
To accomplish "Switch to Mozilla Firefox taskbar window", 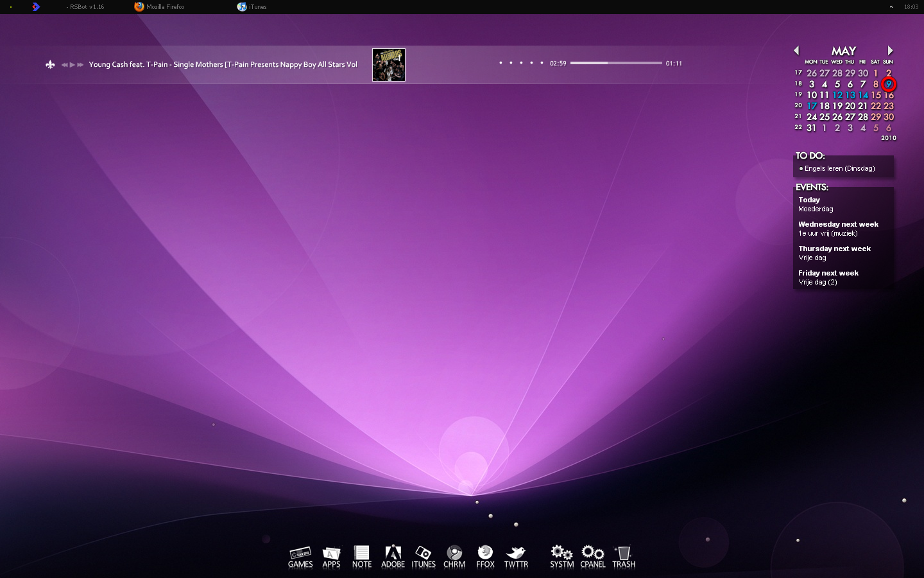I will point(159,6).
